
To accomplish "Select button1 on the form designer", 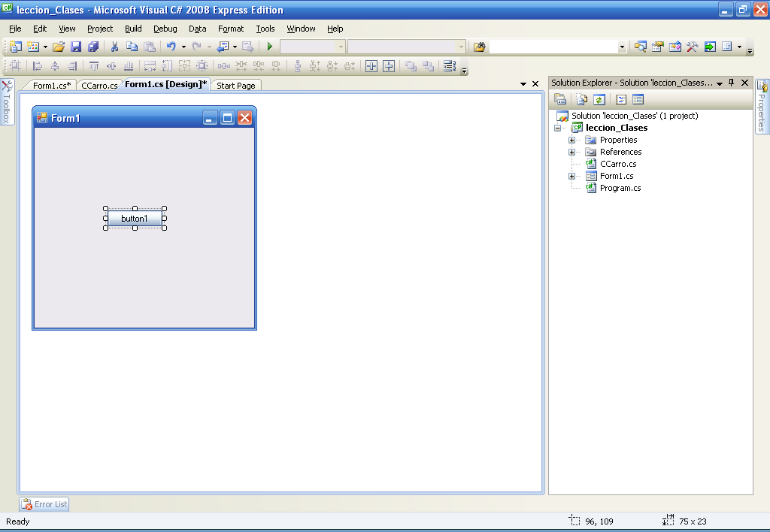I will (135, 219).
